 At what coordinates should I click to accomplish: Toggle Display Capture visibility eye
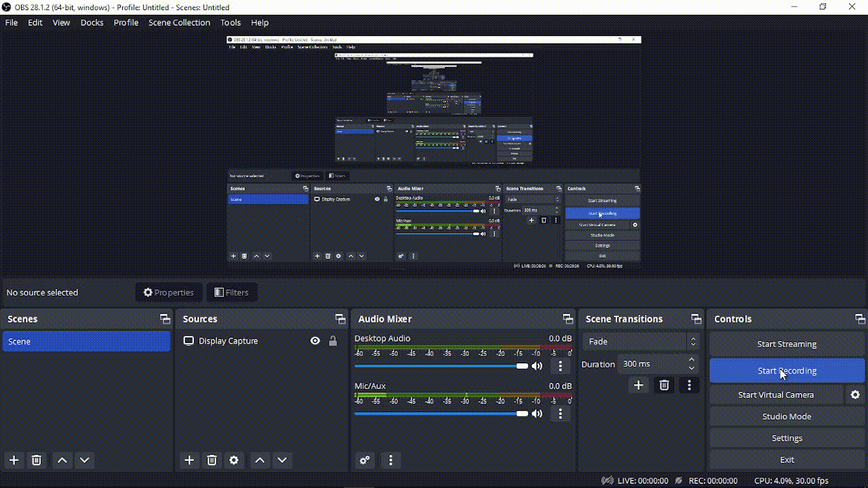point(315,341)
